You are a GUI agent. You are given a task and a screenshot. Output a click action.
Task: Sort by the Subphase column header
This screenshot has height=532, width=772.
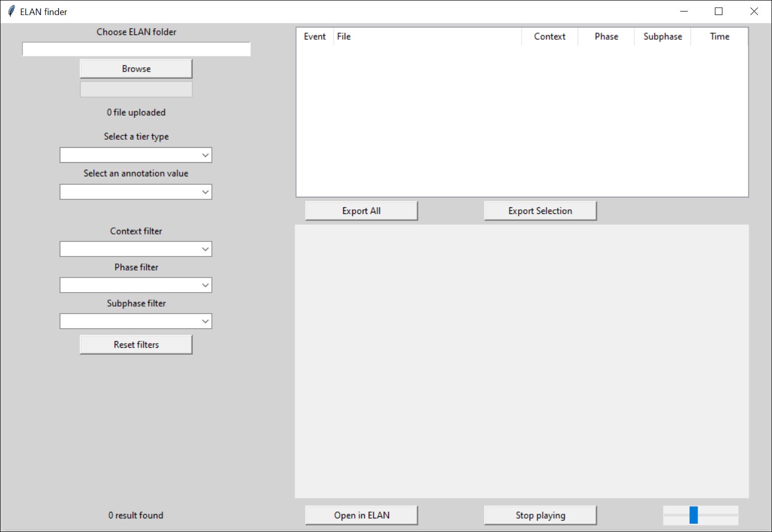click(662, 37)
